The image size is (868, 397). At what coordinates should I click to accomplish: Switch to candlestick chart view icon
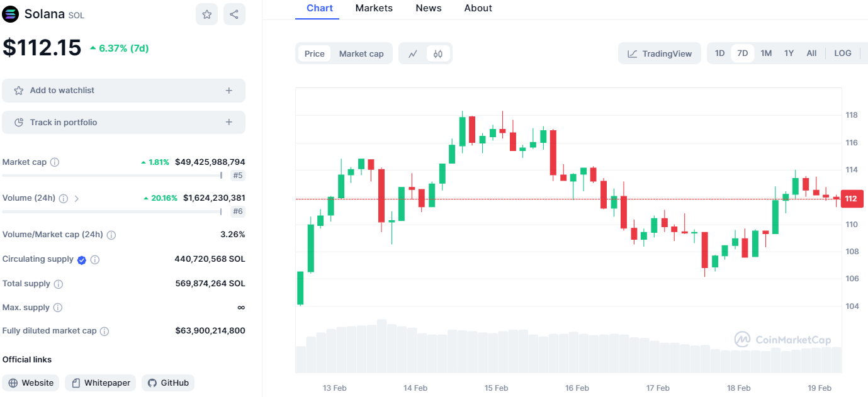tap(438, 53)
